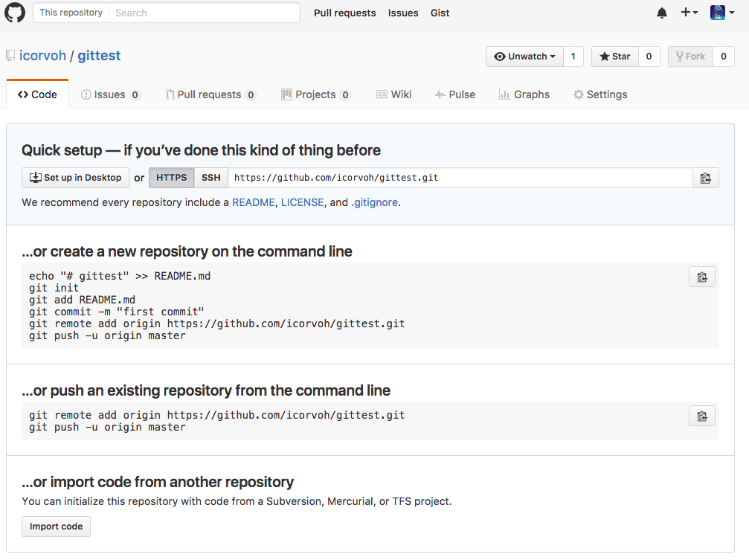
Task: Click the Import code button
Action: pyautogui.click(x=56, y=527)
